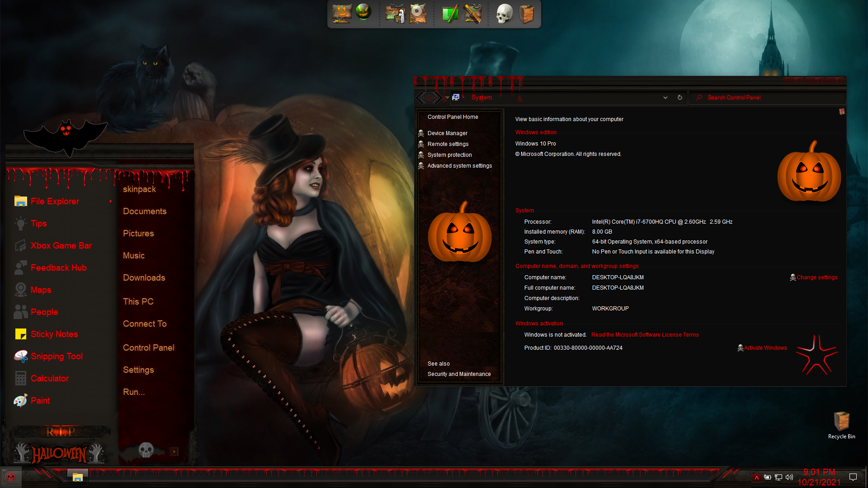Open the address bar history dropdown
Viewport: 868px width, 488px height.
tap(665, 98)
